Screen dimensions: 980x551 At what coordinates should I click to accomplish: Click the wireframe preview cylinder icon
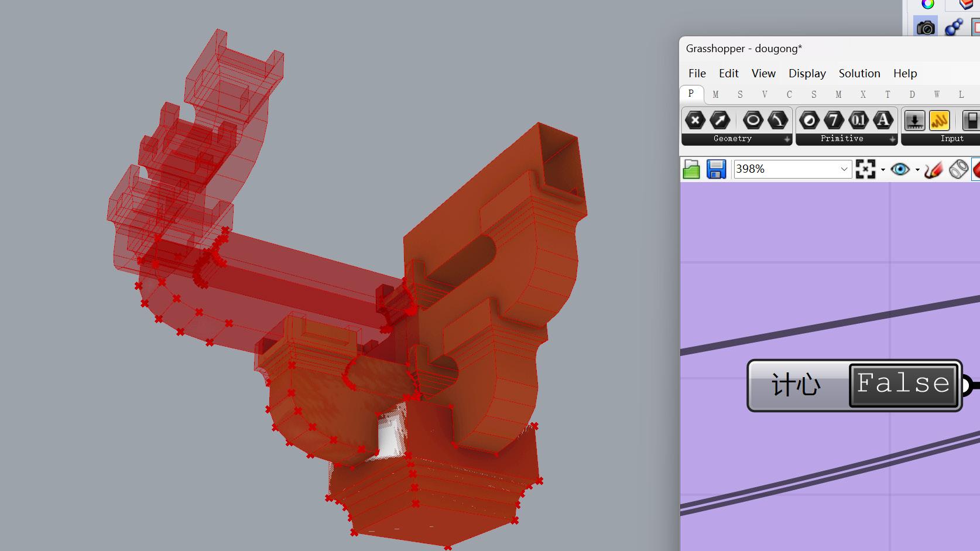[958, 169]
